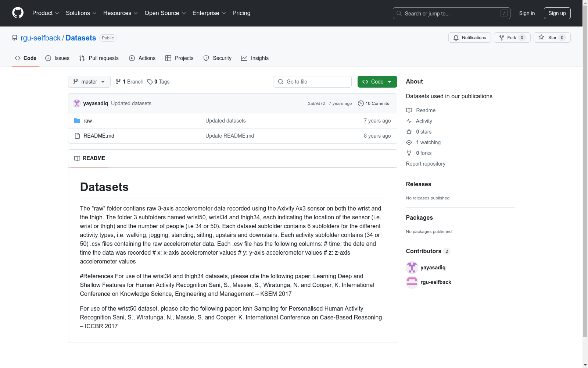This screenshot has height=368, width=588.
Task: Expand the Product menu
Action: 46,13
